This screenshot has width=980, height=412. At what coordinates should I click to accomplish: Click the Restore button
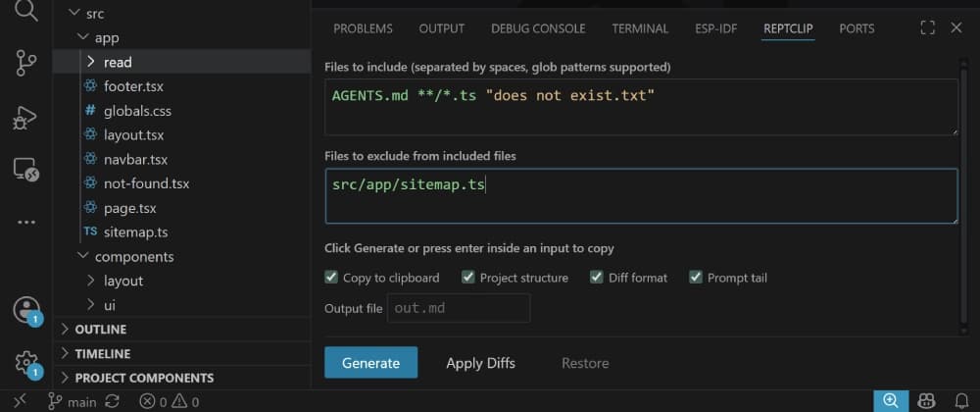point(585,363)
